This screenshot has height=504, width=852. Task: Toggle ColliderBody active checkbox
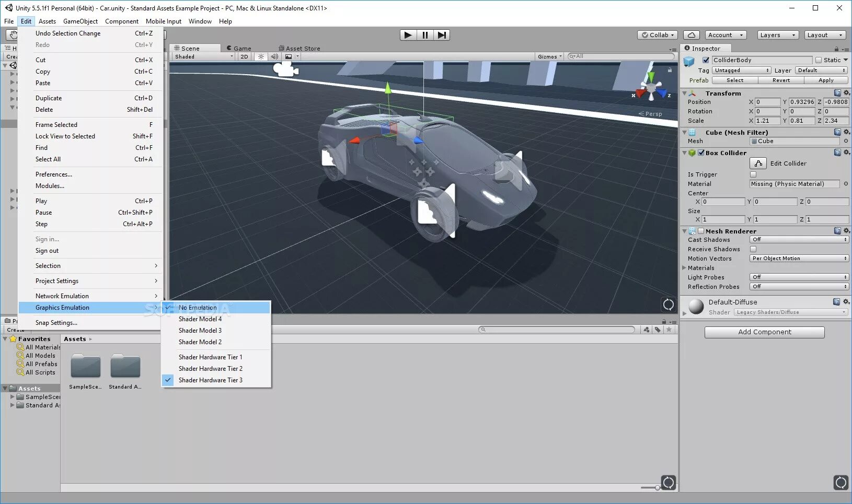[706, 60]
